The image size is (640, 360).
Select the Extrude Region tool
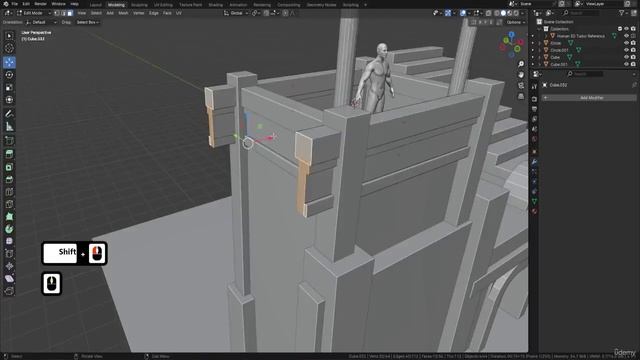click(9, 154)
